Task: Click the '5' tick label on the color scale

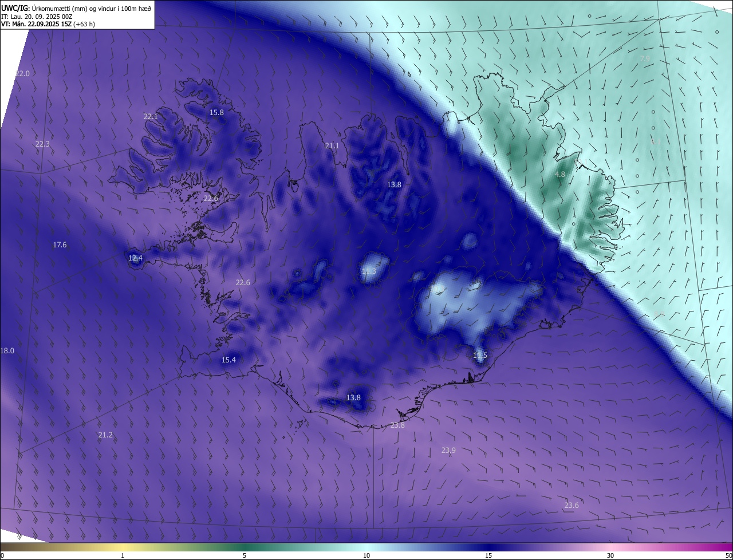Action: 245,555
